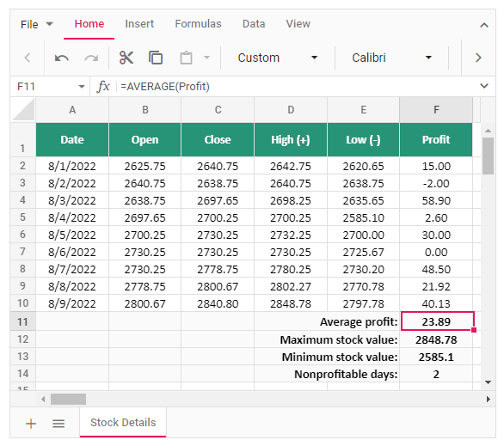Select row 11 header
Image resolution: width=504 pixels, height=446 pixels.
tap(23, 321)
